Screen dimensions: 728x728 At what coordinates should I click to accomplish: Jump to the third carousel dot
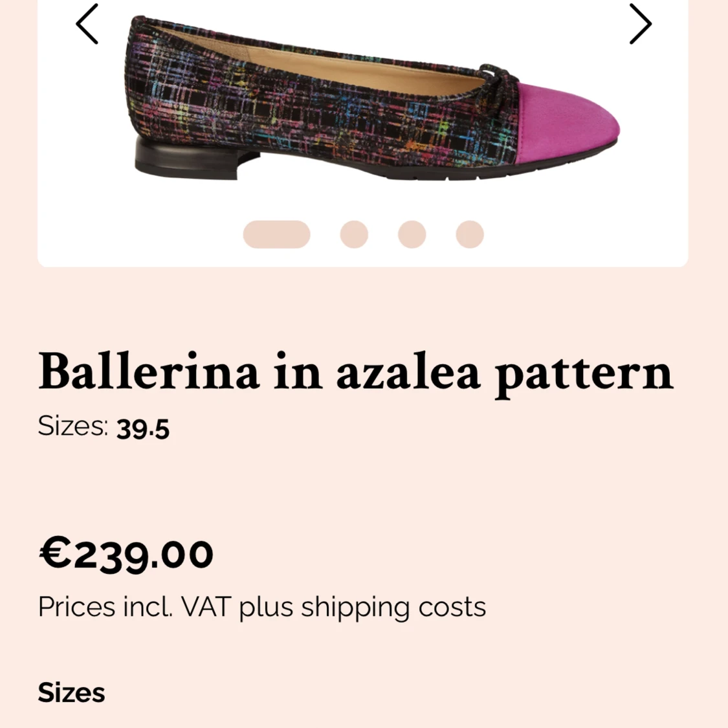point(412,234)
